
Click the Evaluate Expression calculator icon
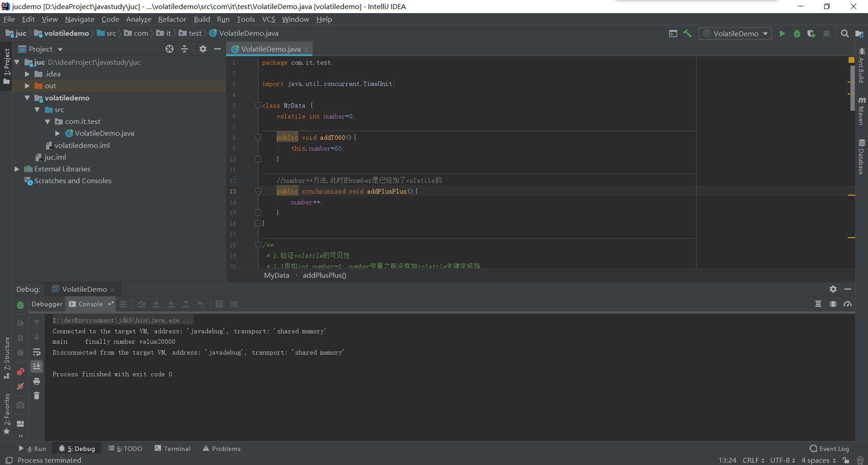click(x=219, y=304)
